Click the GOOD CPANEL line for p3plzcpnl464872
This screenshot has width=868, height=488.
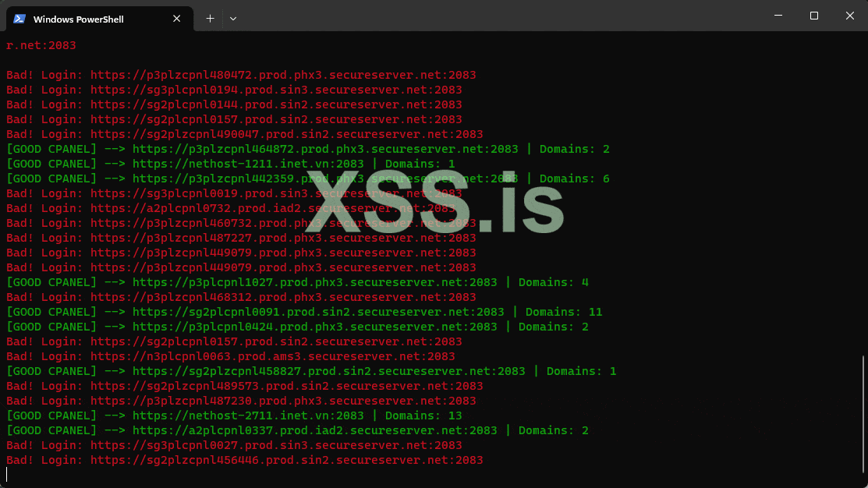[308, 150]
